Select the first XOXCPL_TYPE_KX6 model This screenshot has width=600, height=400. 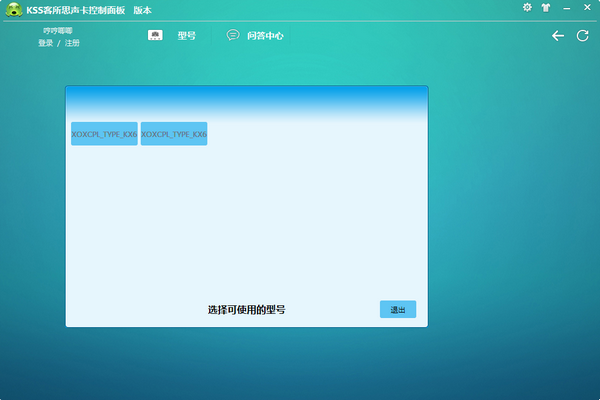104,134
